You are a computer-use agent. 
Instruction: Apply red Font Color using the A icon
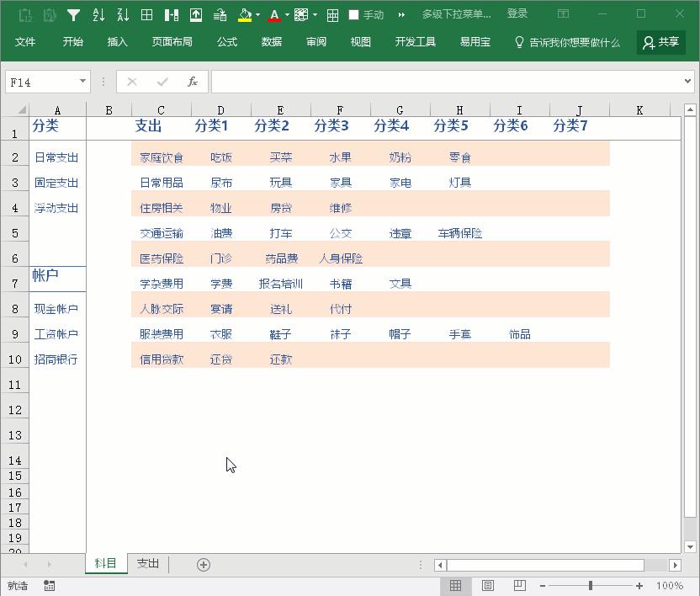tap(273, 13)
